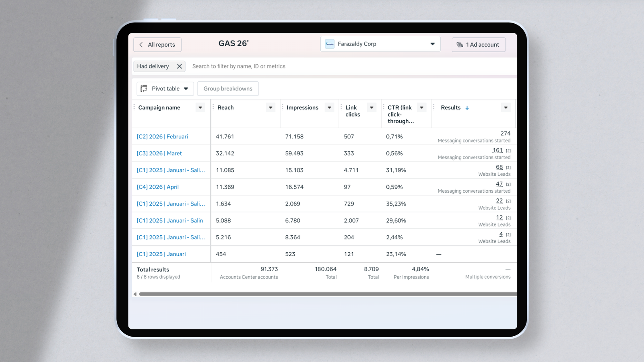Click the Total results row label

(x=153, y=270)
